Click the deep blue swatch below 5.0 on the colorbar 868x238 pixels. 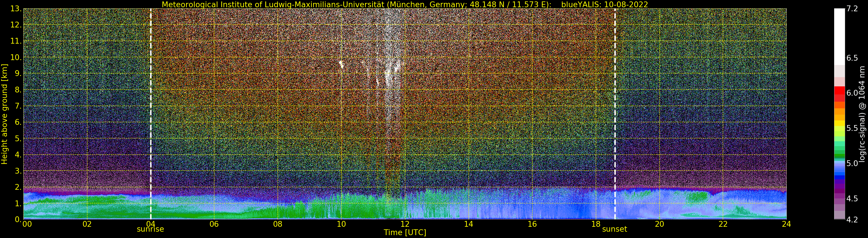(839, 177)
